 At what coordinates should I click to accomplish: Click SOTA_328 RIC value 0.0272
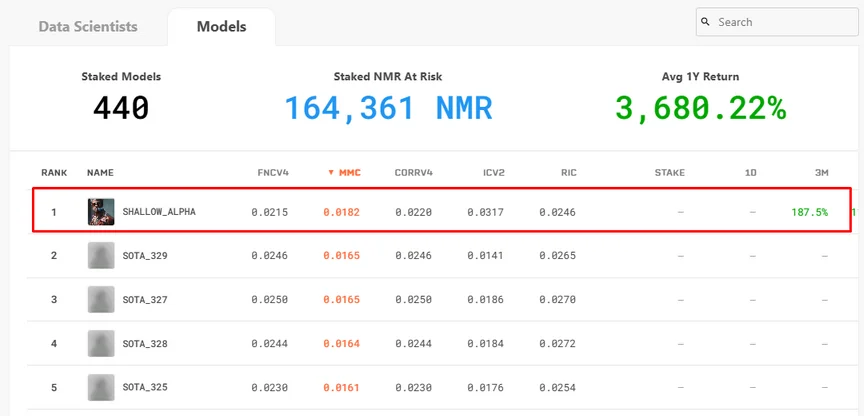pyautogui.click(x=558, y=344)
